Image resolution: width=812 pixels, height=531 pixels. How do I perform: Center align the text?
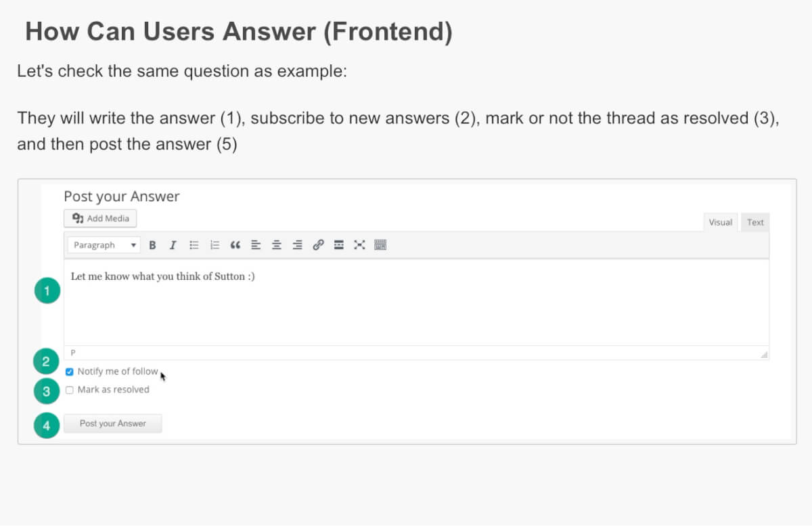(277, 245)
